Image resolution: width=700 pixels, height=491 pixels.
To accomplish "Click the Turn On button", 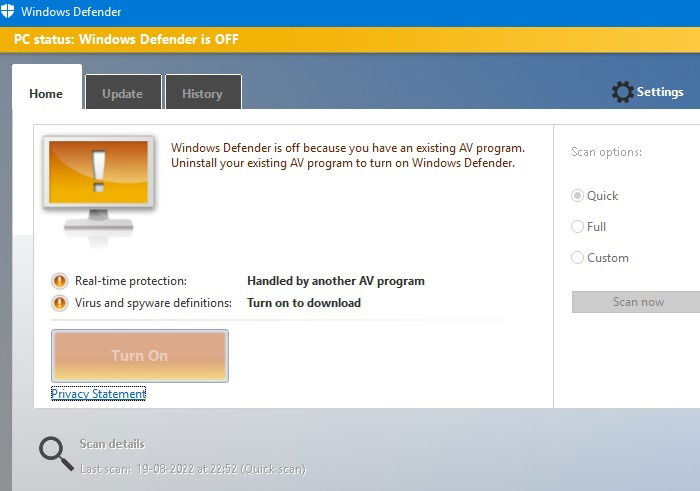I will pyautogui.click(x=140, y=356).
